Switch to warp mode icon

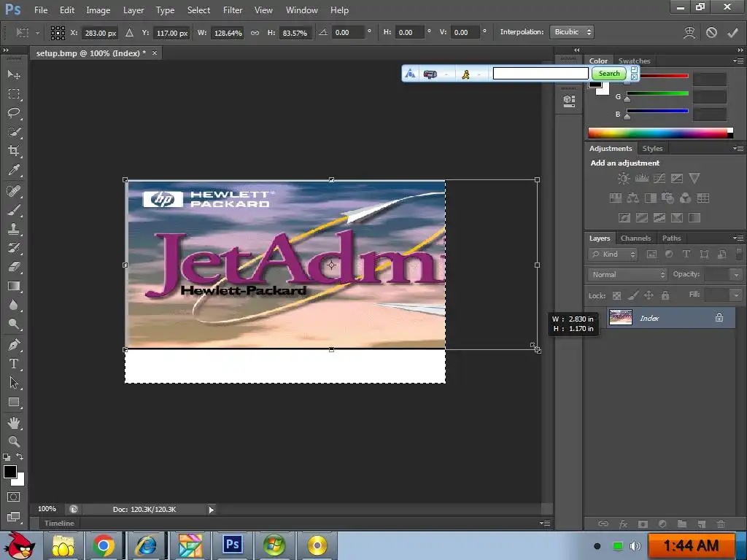(x=689, y=32)
